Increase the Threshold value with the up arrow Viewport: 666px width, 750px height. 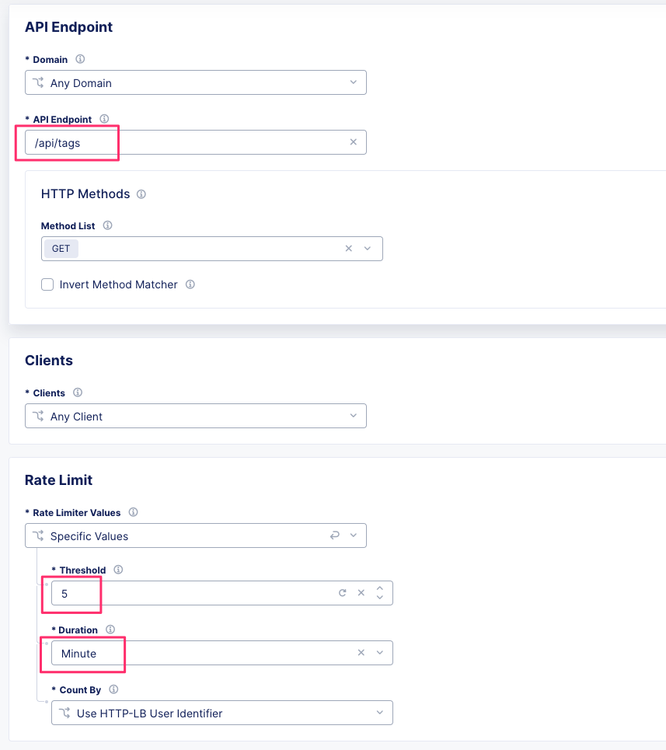[380, 588]
